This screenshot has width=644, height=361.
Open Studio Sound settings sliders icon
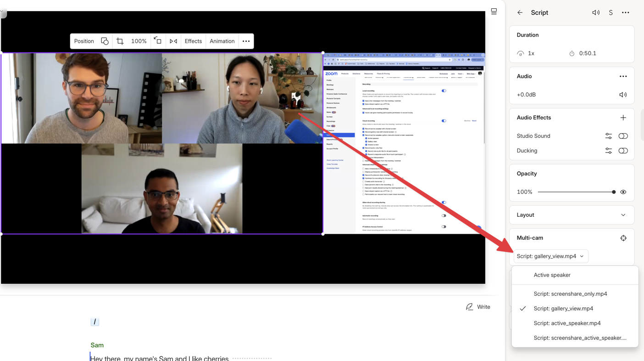(608, 136)
